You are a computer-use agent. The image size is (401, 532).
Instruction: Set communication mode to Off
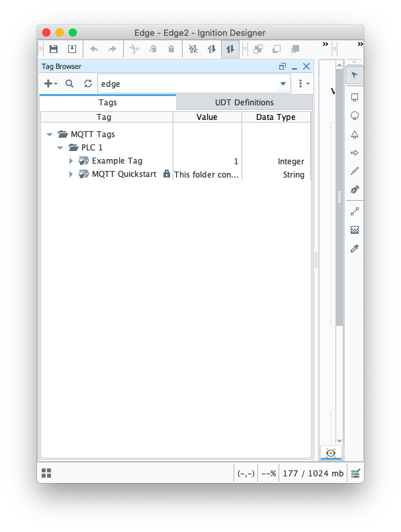tap(193, 49)
